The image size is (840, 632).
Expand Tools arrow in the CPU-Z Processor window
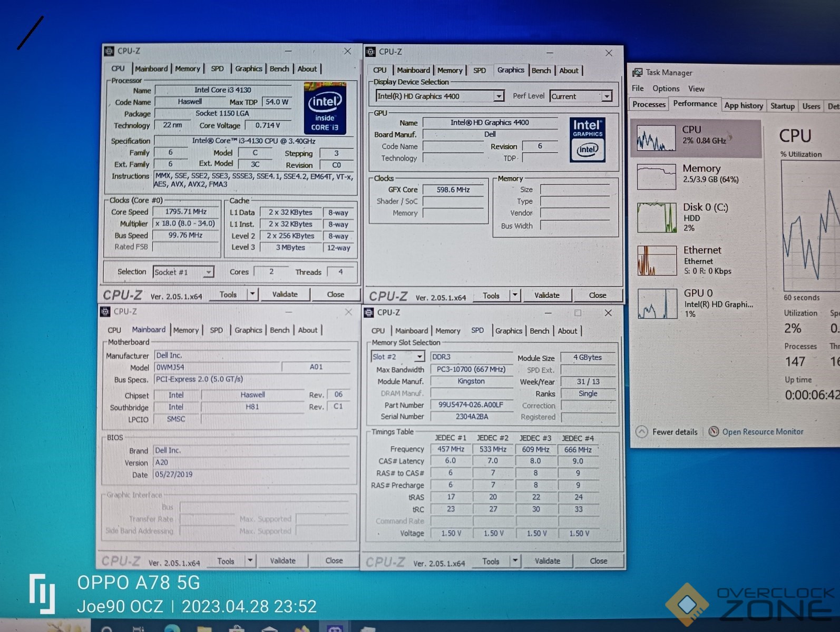(x=253, y=294)
